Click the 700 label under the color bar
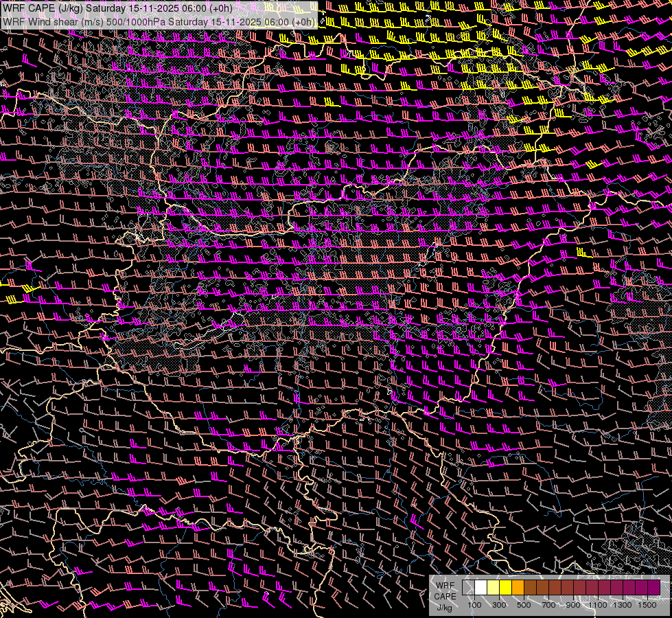Screen dimensions: 672x618 548,605
